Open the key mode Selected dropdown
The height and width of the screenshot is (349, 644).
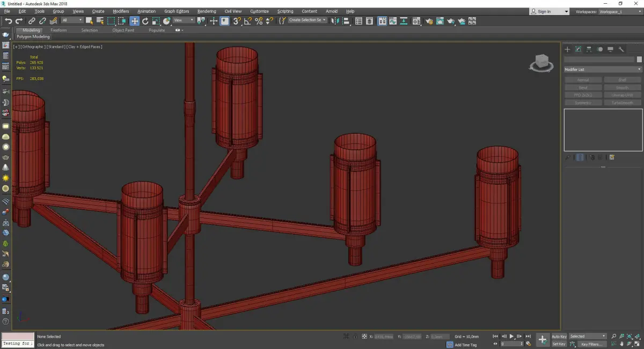pyautogui.click(x=588, y=336)
